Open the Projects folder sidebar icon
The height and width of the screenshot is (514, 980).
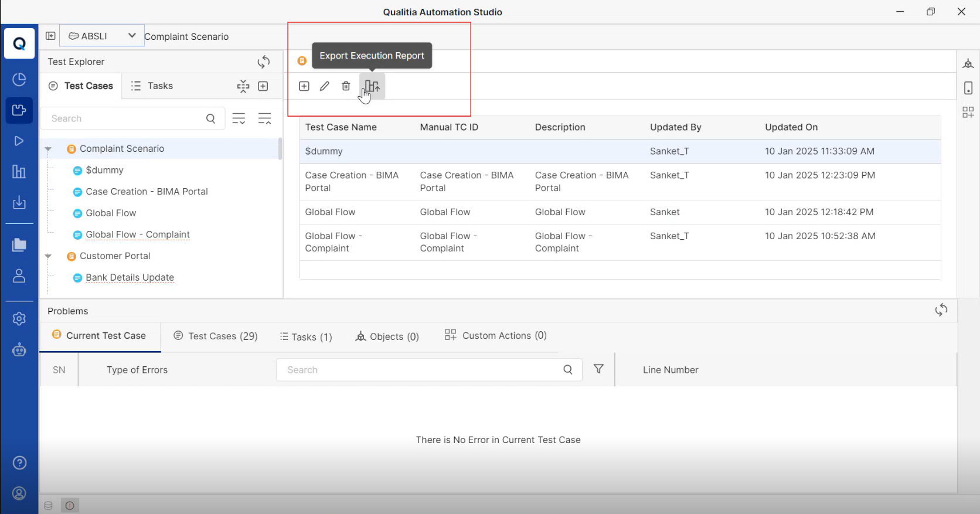pos(19,245)
